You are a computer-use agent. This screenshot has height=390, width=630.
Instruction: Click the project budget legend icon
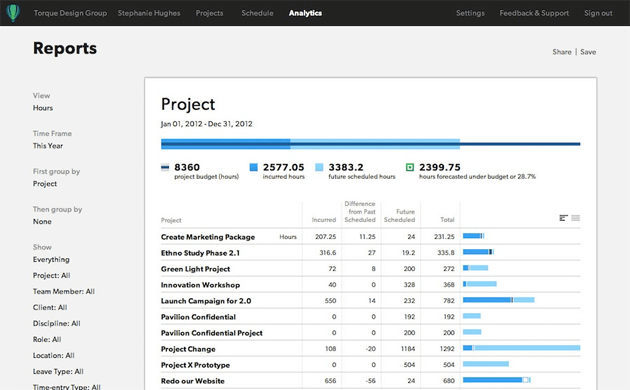tap(165, 167)
